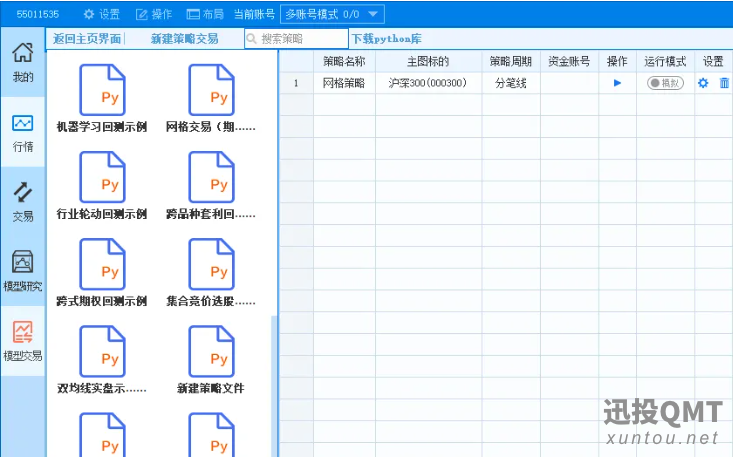The width and height of the screenshot is (733, 457).
Task: Open the 布局 menu in title bar
Action: pyautogui.click(x=205, y=14)
